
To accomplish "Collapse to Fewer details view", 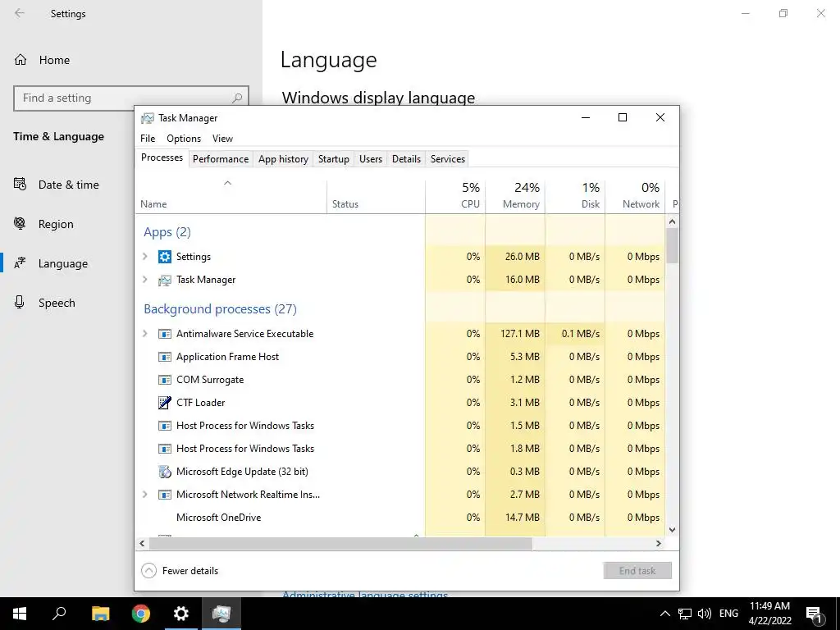I will click(180, 571).
